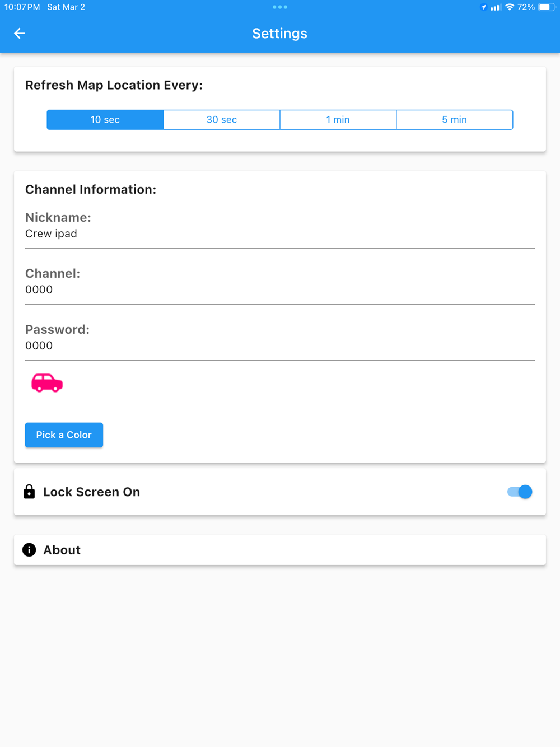Open the About row

point(280,550)
